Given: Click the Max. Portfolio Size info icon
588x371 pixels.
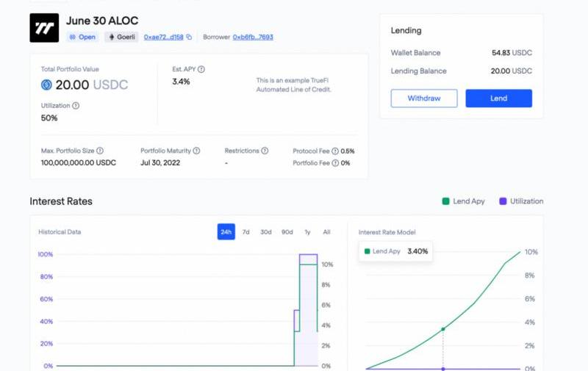Looking at the screenshot, I should [x=100, y=151].
